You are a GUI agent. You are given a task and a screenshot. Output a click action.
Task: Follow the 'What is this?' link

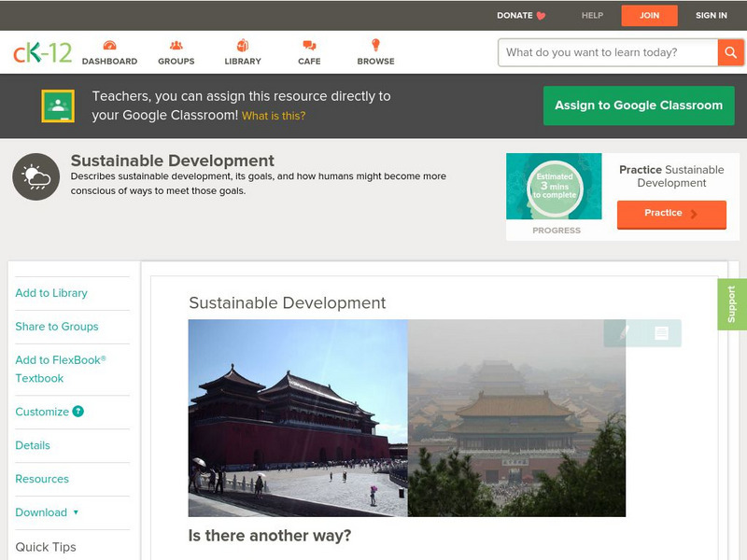(x=274, y=117)
